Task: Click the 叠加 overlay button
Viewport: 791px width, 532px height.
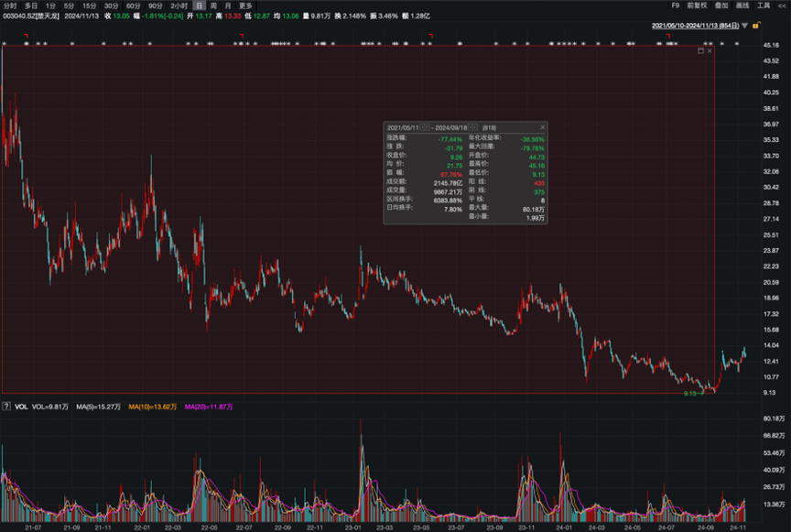Action: [x=721, y=5]
